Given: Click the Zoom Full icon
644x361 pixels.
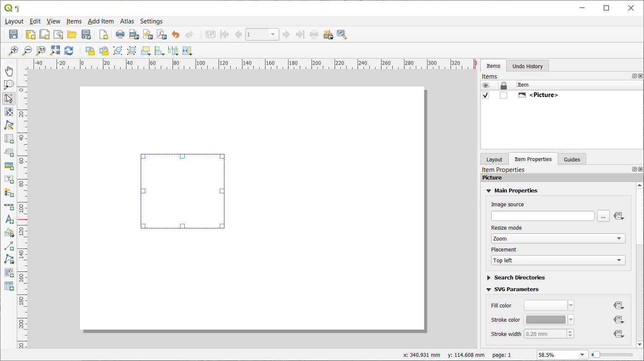Looking at the screenshot, I should pyautogui.click(x=55, y=51).
